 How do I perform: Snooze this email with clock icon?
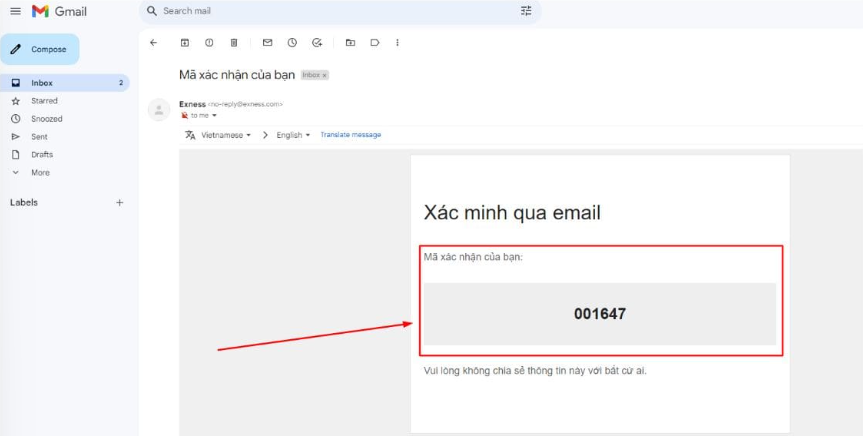pos(292,43)
